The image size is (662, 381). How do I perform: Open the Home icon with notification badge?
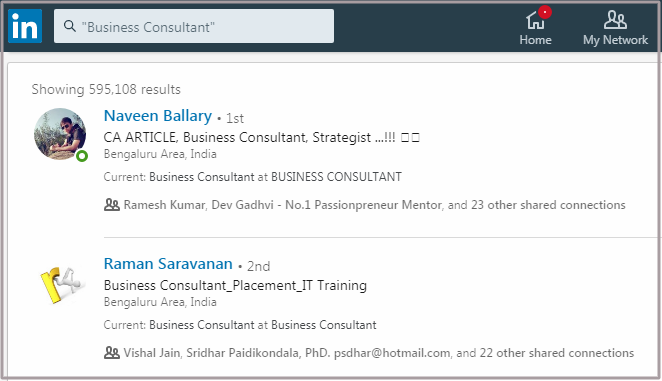click(x=535, y=19)
